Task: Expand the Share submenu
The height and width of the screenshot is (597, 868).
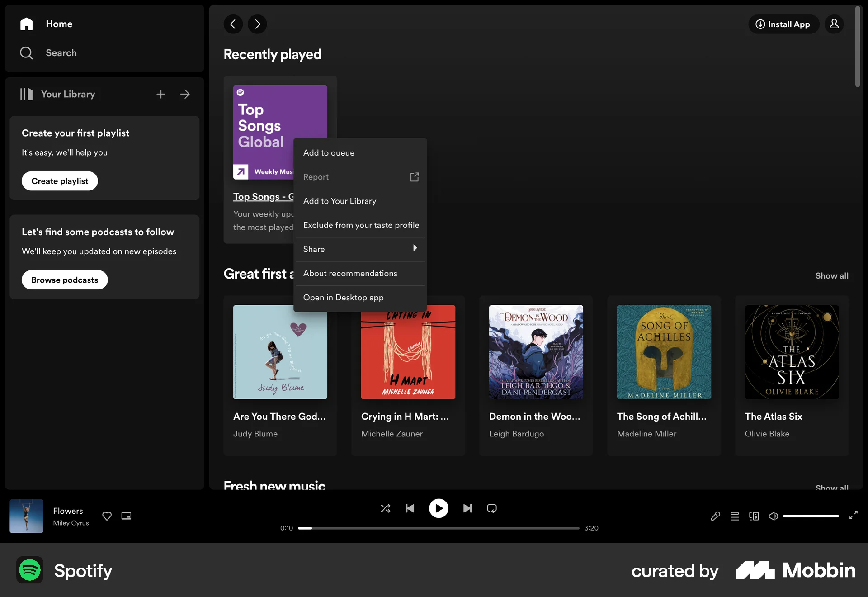Action: pos(359,249)
